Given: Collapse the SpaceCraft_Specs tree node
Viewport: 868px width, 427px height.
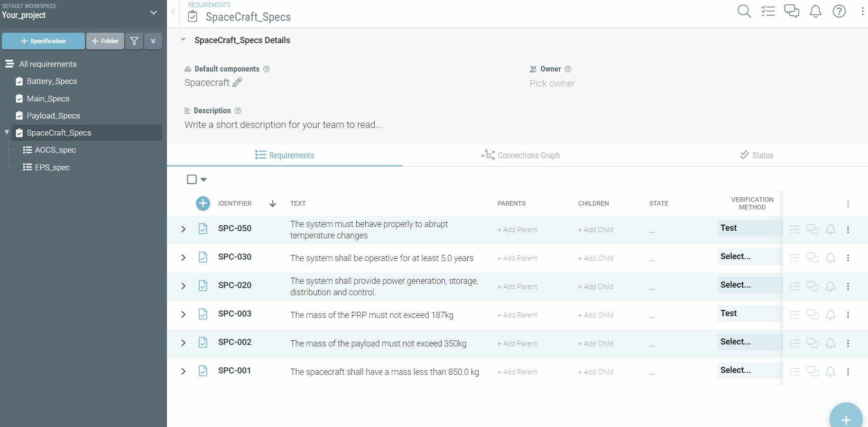Looking at the screenshot, I should (7, 133).
